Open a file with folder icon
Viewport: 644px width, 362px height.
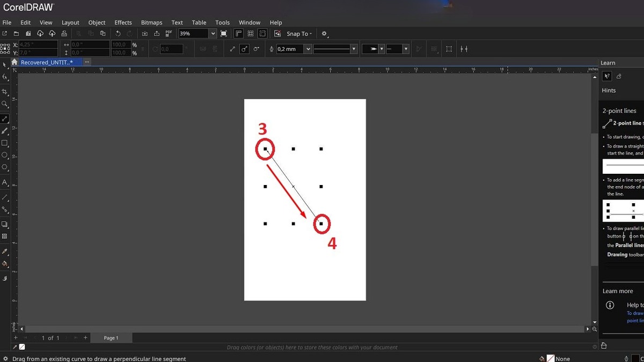pos(16,33)
